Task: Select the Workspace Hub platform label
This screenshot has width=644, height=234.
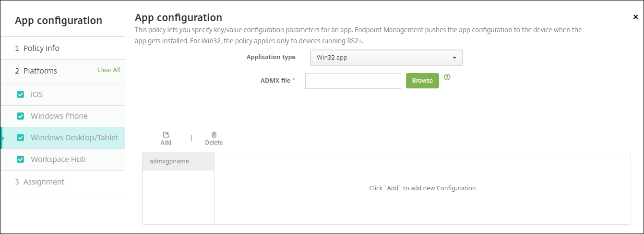Action: pos(58,160)
